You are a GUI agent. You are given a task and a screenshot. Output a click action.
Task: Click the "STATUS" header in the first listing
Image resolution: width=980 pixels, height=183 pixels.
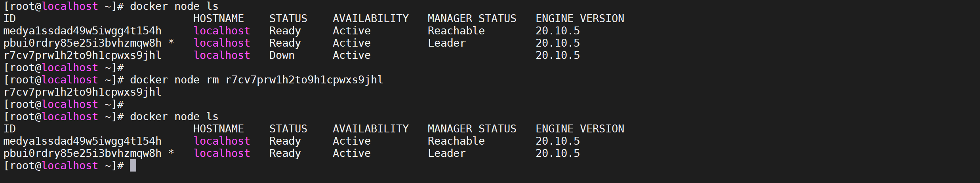tap(288, 19)
